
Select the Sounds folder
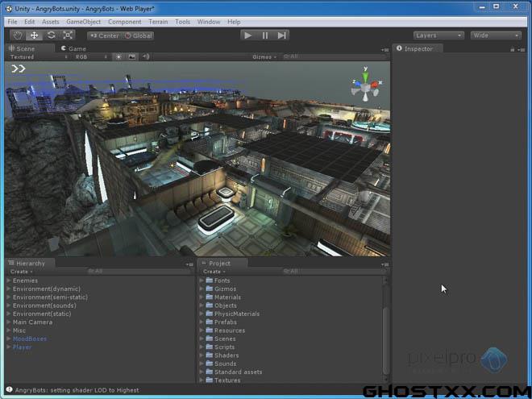click(225, 364)
